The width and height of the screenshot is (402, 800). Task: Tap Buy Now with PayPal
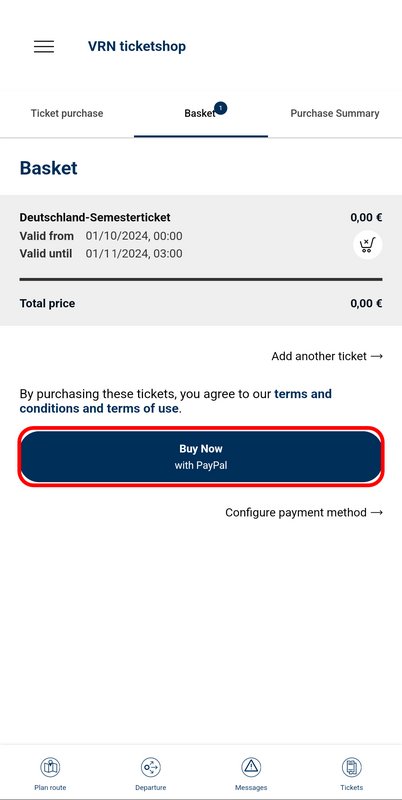[x=201, y=457]
